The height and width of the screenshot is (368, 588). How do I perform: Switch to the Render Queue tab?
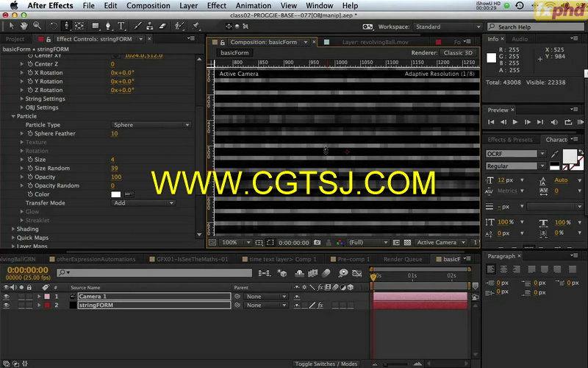[x=402, y=259]
